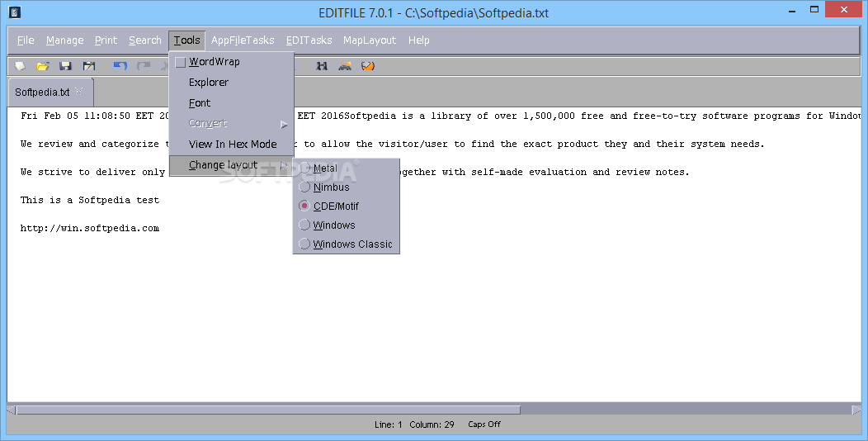Click the grey Redo arrow icon

(144, 66)
